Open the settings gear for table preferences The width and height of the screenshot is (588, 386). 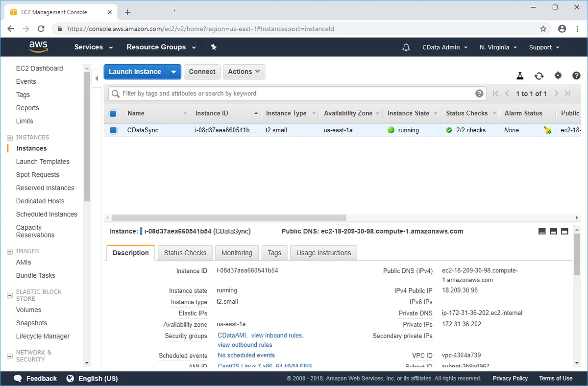coord(558,75)
